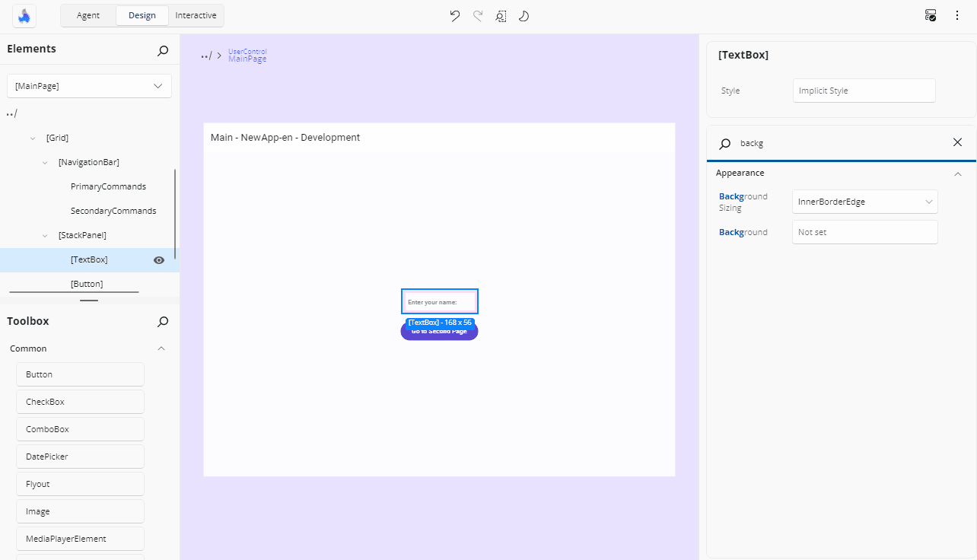Open search in the Elements panel
The height and width of the screenshot is (560, 977).
click(162, 50)
